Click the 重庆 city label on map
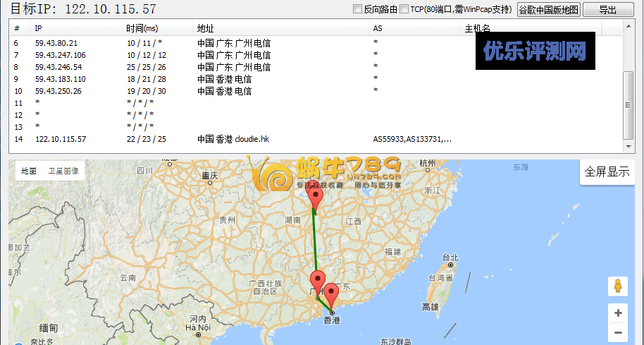The height and width of the screenshot is (345, 644). click(x=210, y=176)
